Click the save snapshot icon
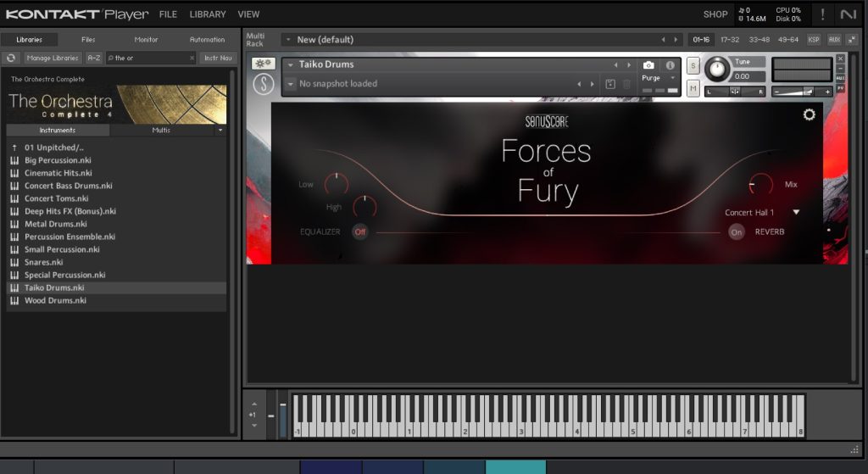The image size is (868, 474). 609,84
